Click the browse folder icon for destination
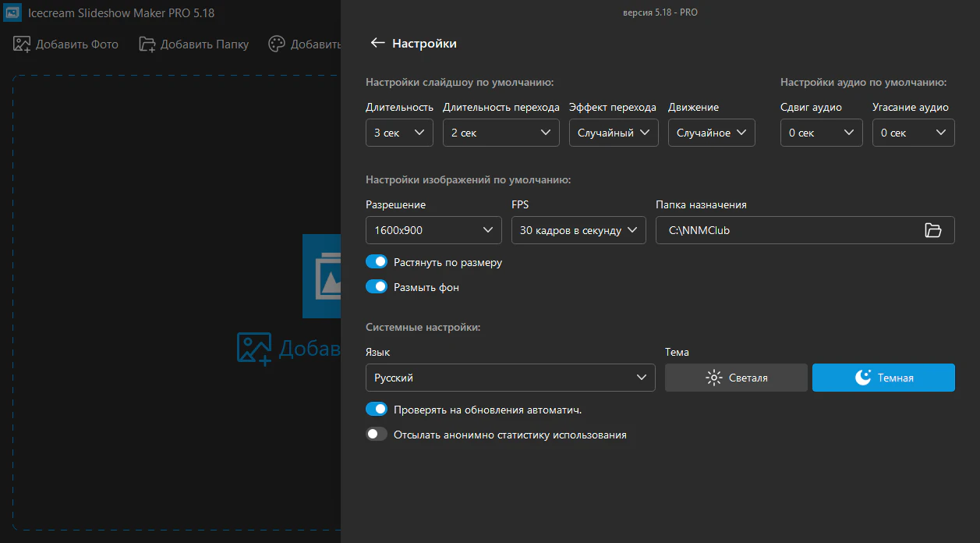980x543 pixels. tap(932, 230)
